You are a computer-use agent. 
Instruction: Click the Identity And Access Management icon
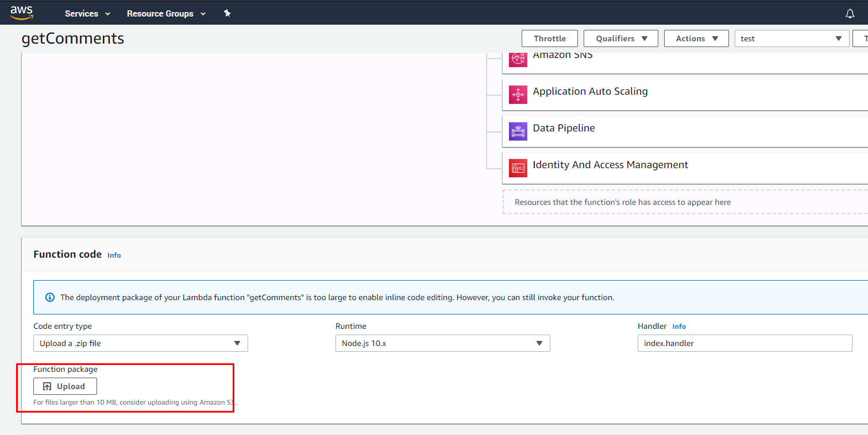click(x=518, y=168)
